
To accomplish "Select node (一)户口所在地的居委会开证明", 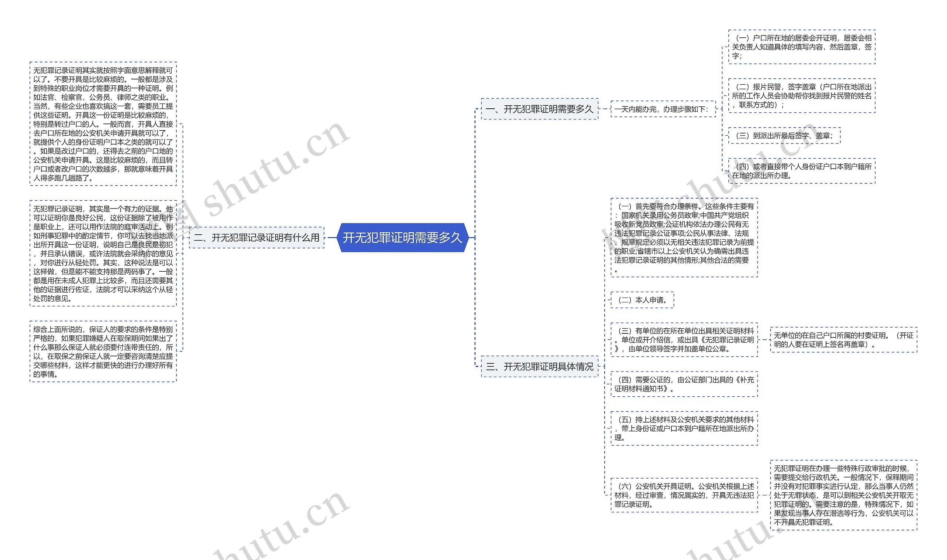I will tap(801, 47).
